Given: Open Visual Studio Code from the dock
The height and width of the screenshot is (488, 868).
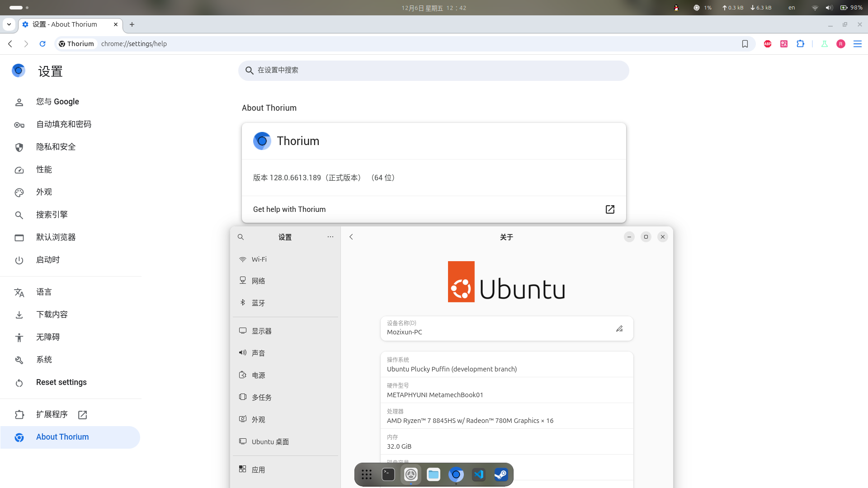Looking at the screenshot, I should point(479,474).
